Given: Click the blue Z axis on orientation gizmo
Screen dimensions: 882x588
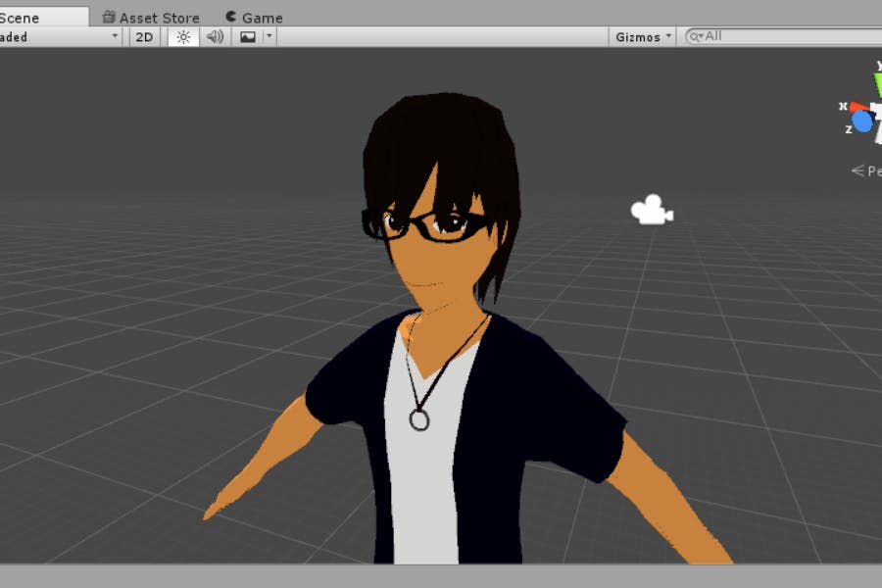Looking at the screenshot, I should (862, 122).
